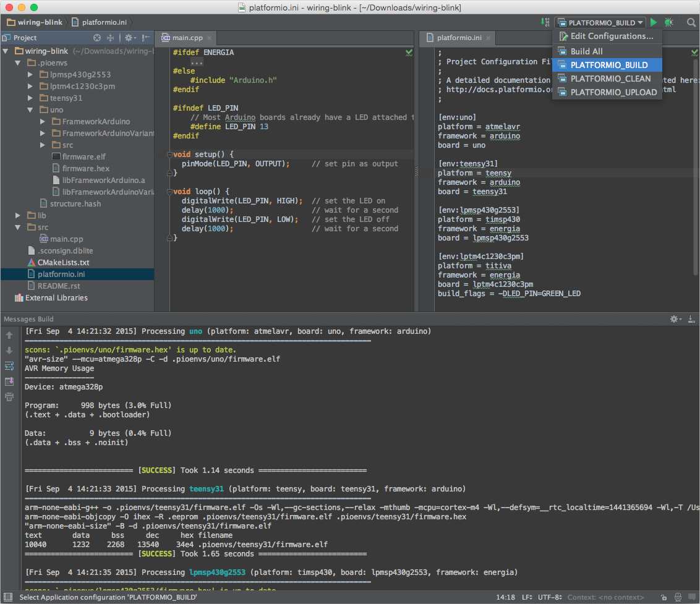This screenshot has width=700, height=604.
Task: Select structure.hash file
Action: (75, 203)
